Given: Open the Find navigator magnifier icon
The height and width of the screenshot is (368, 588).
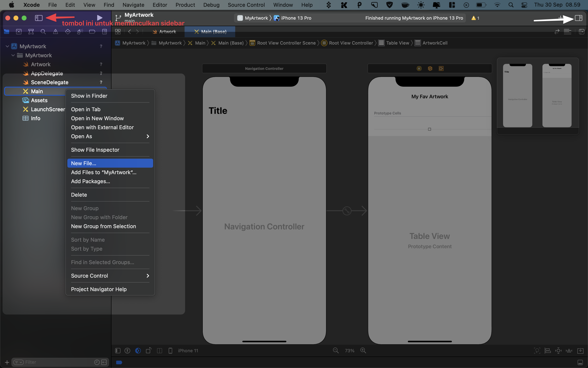Looking at the screenshot, I should pos(43,32).
